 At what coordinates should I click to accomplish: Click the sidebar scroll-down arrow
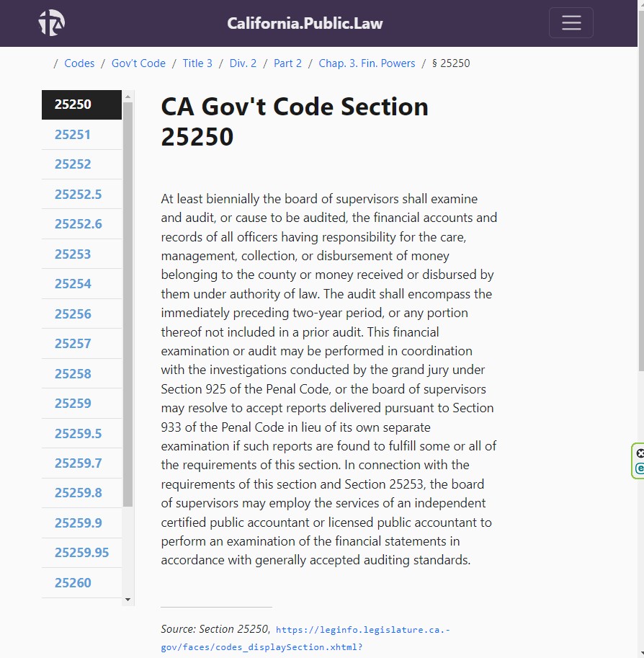[128, 600]
